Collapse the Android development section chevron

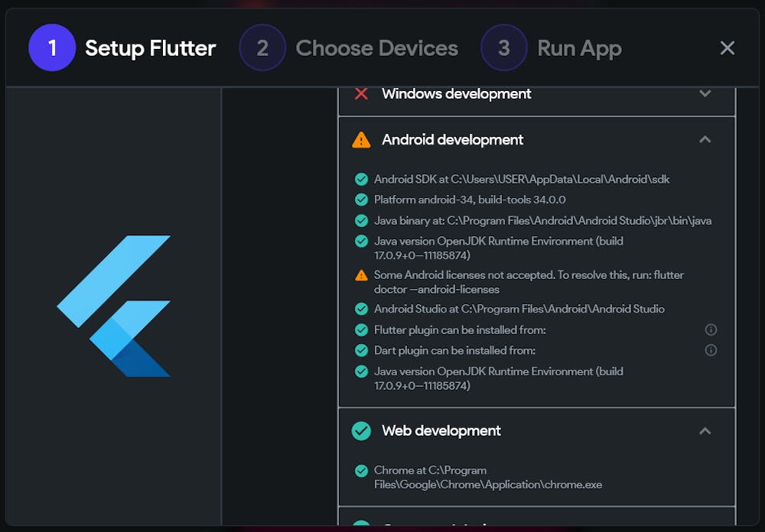705,140
